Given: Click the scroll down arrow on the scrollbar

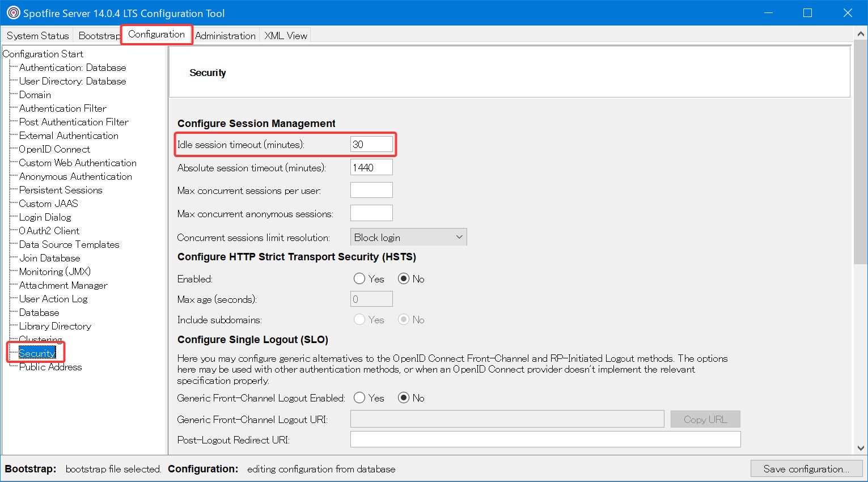Looking at the screenshot, I should coord(861,448).
